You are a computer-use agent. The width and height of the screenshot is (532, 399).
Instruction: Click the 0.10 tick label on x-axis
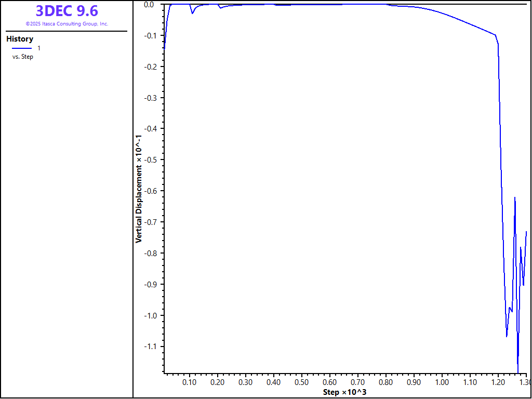[190, 382]
